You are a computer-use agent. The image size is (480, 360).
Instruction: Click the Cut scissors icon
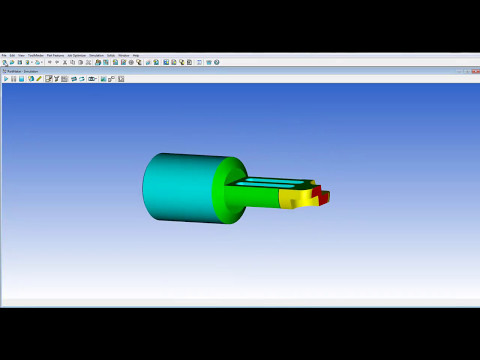pyautogui.click(x=65, y=62)
